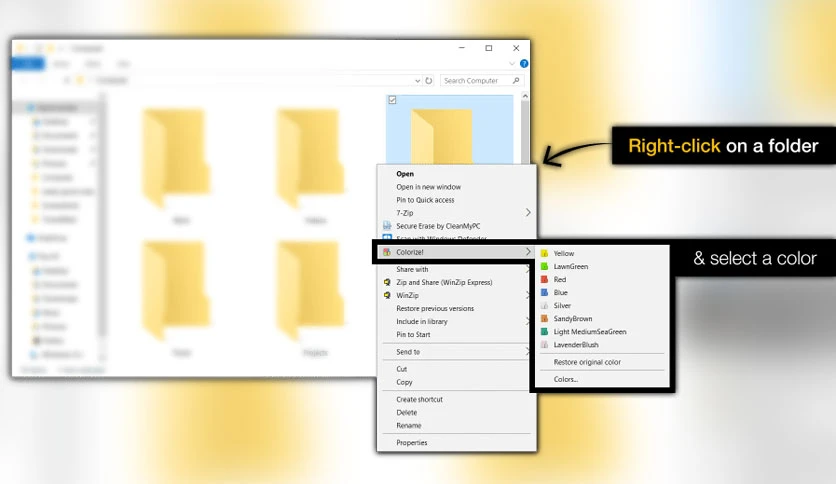Expand the 7-Zip submenu arrow

(x=528, y=213)
